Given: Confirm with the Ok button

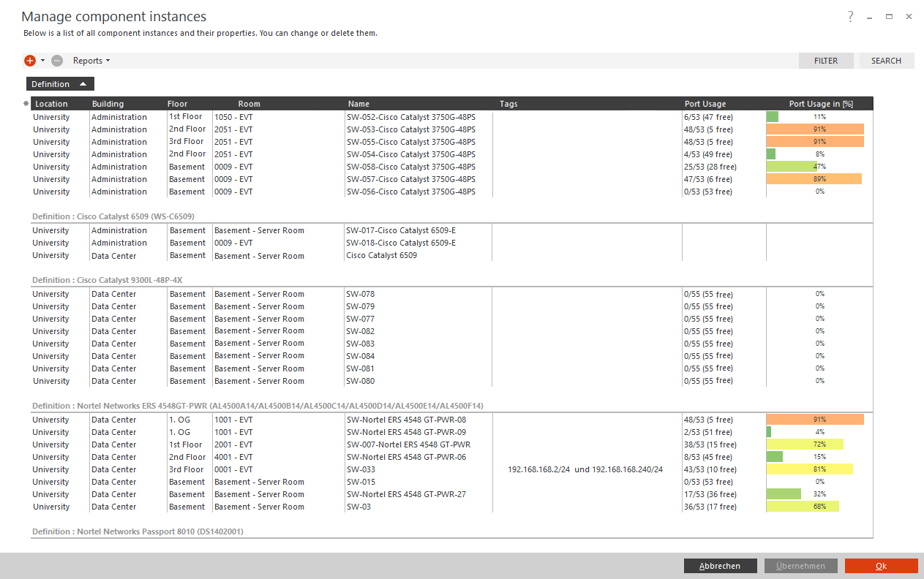Looking at the screenshot, I should click(x=881, y=566).
